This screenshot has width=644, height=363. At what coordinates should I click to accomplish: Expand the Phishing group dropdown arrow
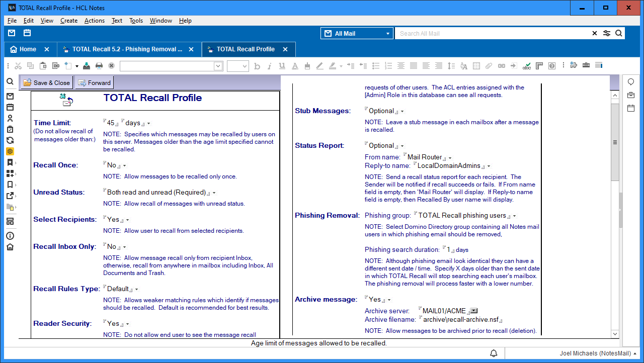[x=514, y=216]
